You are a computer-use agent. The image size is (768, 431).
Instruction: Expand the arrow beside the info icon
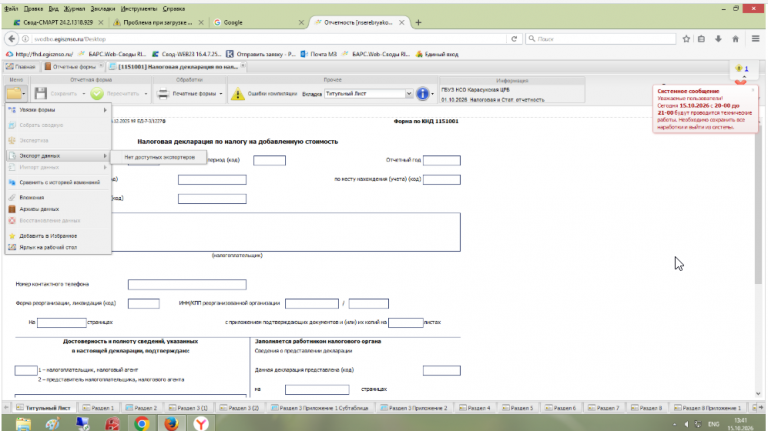coord(432,94)
